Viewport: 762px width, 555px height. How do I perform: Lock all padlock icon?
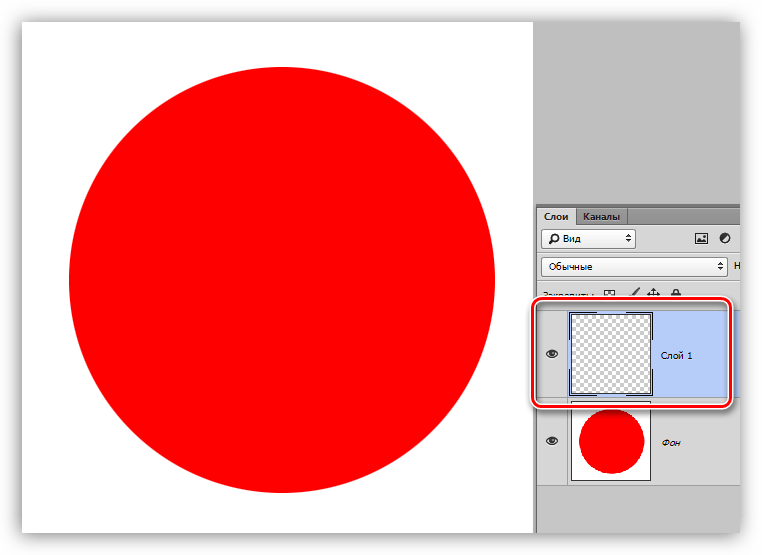point(675,292)
